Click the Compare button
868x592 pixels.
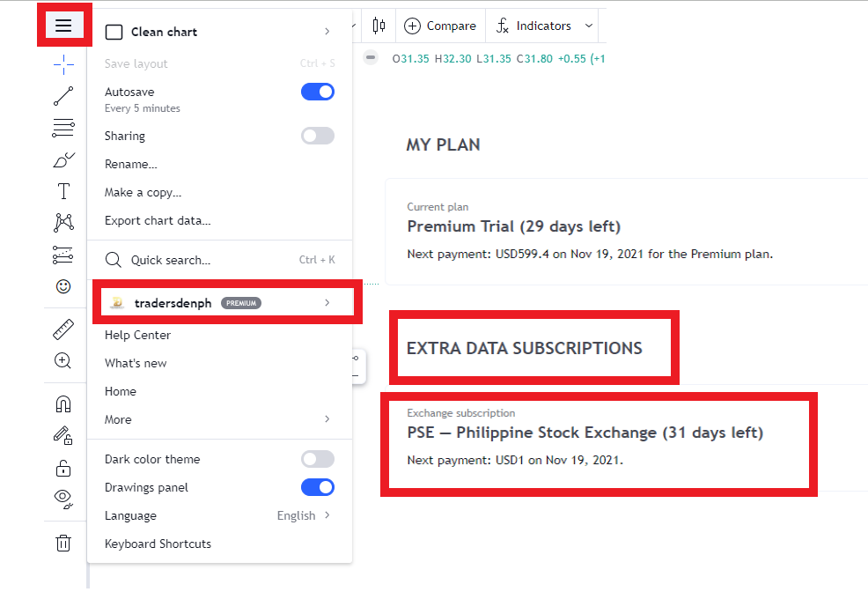[x=440, y=26]
